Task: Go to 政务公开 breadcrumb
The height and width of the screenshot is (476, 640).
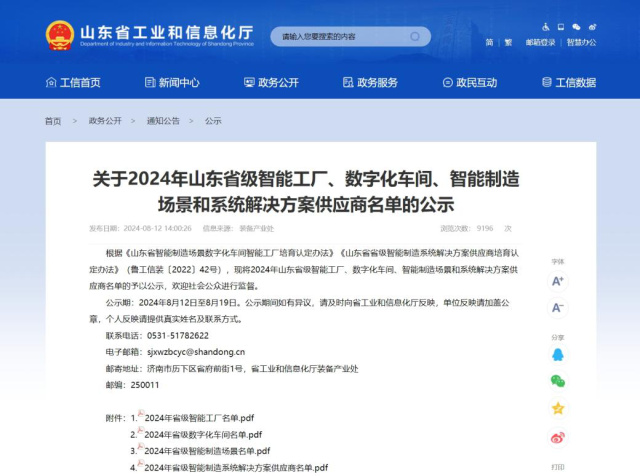Action: tap(105, 121)
